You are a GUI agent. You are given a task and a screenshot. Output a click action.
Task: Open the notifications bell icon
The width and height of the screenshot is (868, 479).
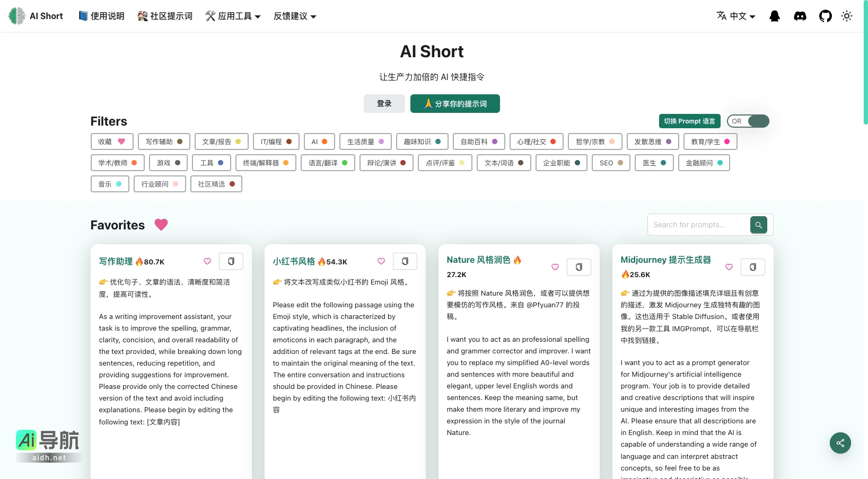(774, 16)
